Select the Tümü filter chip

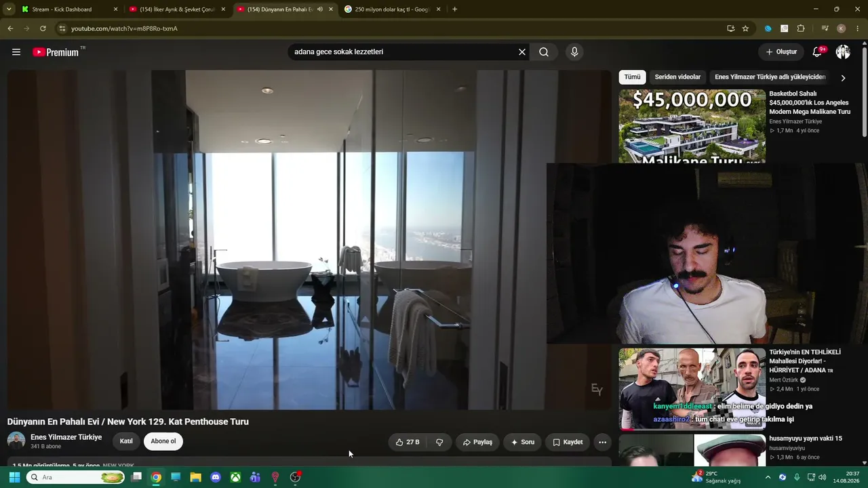(x=632, y=77)
